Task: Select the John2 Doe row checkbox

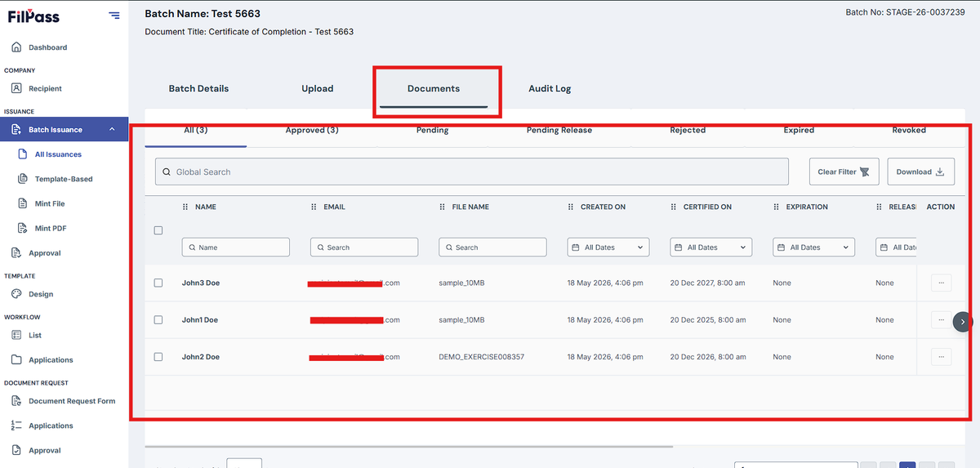Action: 158,357
